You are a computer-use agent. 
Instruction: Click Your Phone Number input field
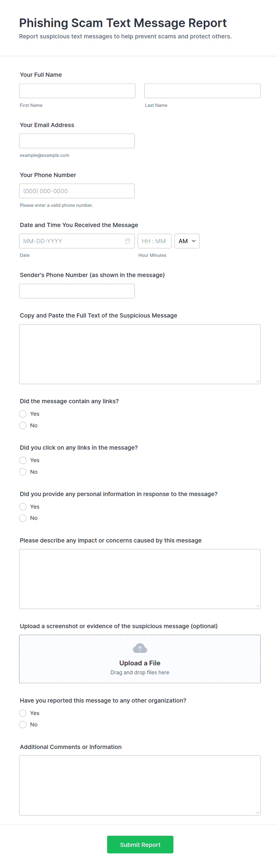(77, 191)
